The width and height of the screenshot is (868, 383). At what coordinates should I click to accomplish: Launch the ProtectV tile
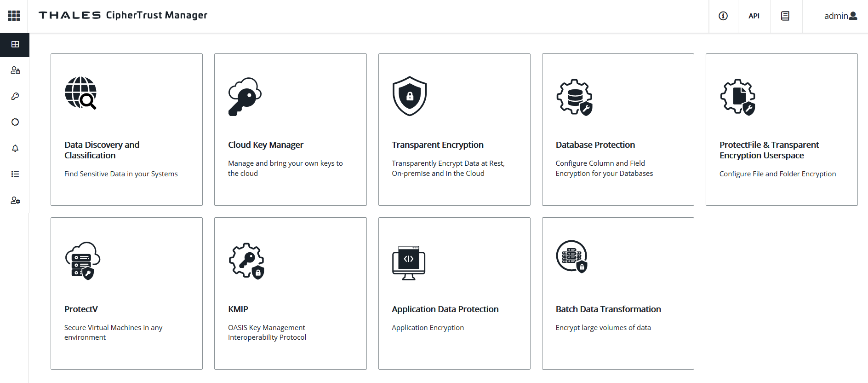coord(126,293)
